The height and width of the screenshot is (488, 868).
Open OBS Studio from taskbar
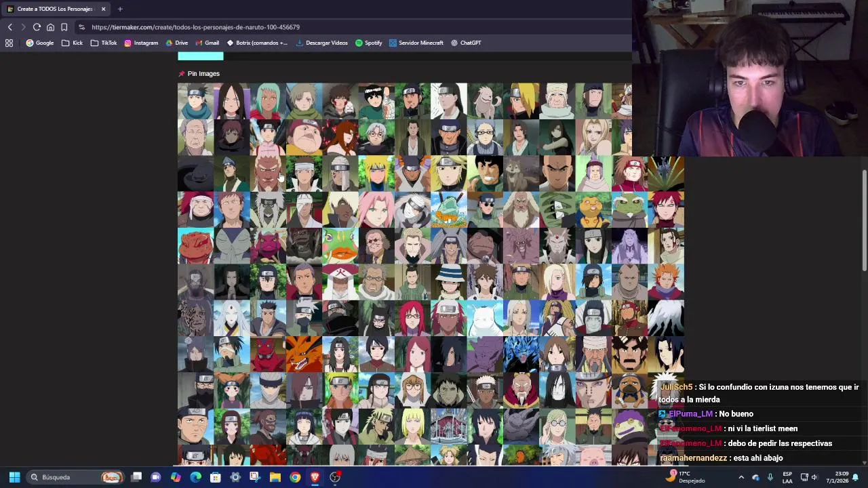tap(335, 477)
